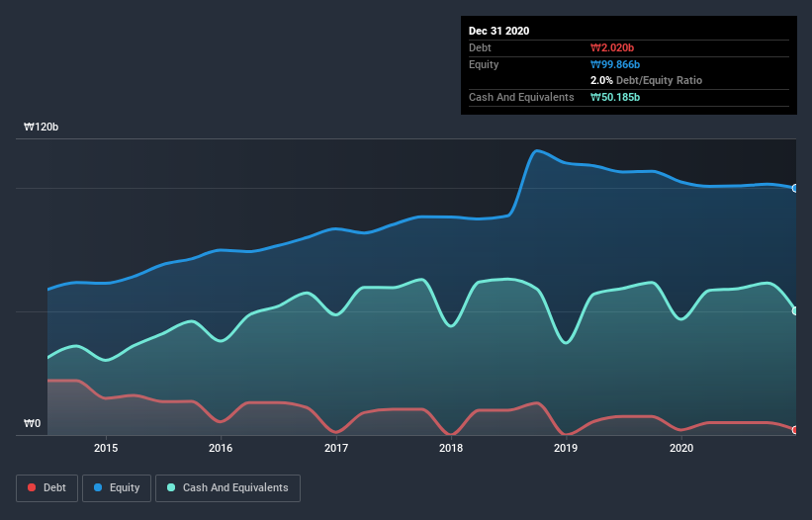The height and width of the screenshot is (520, 812).
Task: Click the Debt data point marker at Dec 2020
Action: tap(795, 430)
